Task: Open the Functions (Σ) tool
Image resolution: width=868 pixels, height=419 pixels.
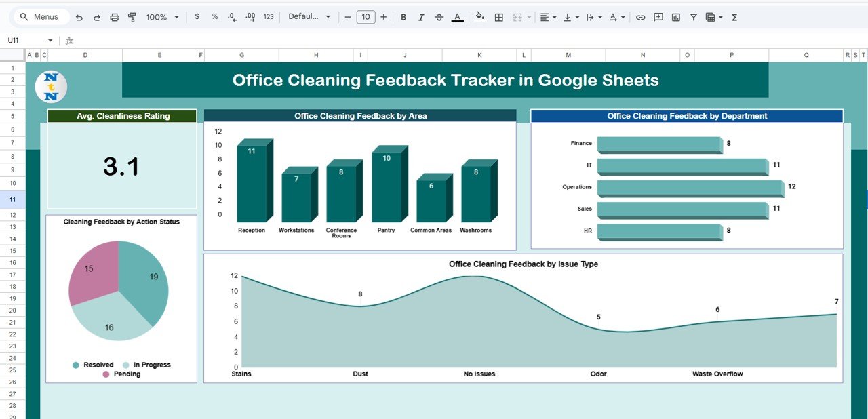Action: [x=734, y=16]
